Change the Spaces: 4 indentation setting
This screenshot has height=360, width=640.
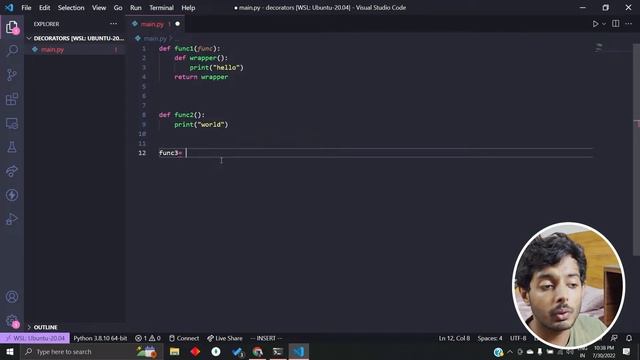coord(490,338)
